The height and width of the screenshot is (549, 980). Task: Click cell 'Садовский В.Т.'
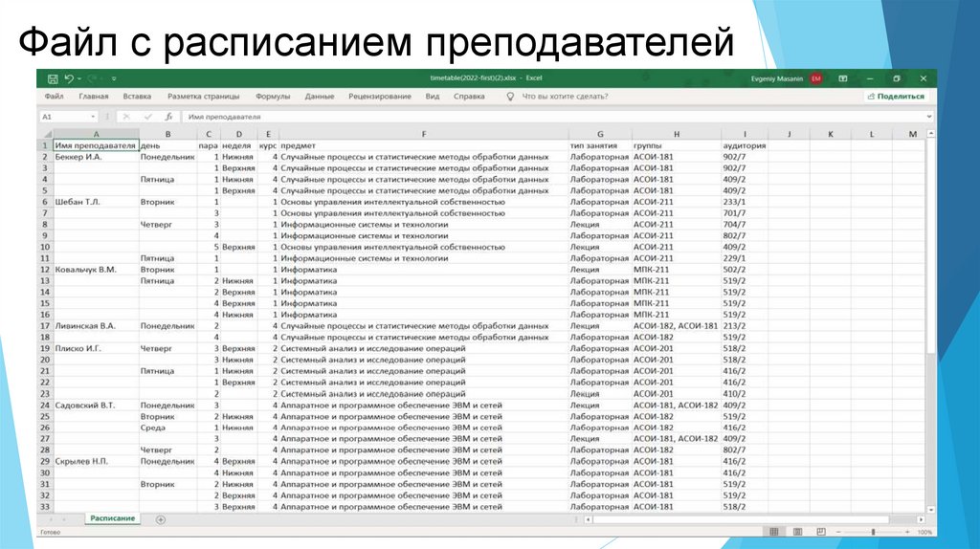97,406
